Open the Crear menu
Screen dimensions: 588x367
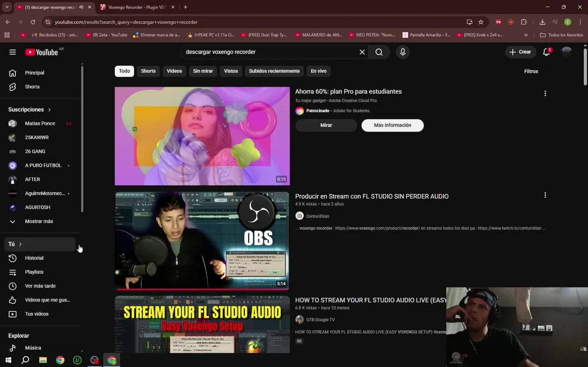click(x=520, y=52)
